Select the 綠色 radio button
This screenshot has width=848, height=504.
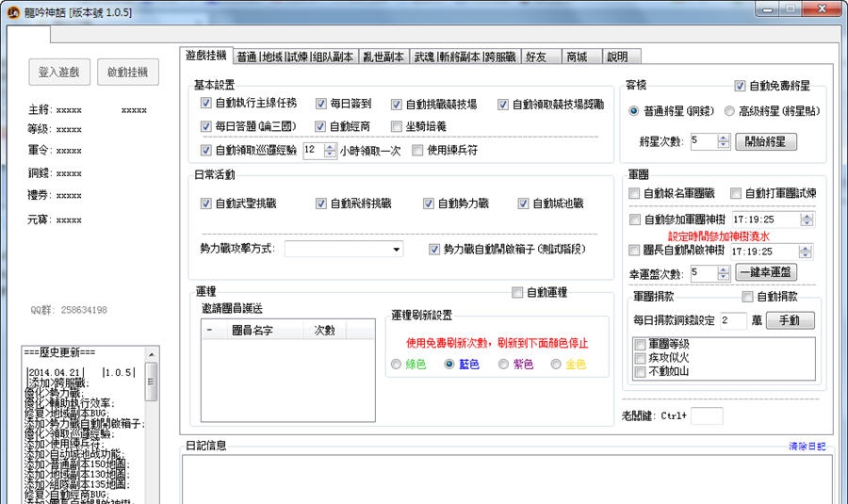pos(396,364)
